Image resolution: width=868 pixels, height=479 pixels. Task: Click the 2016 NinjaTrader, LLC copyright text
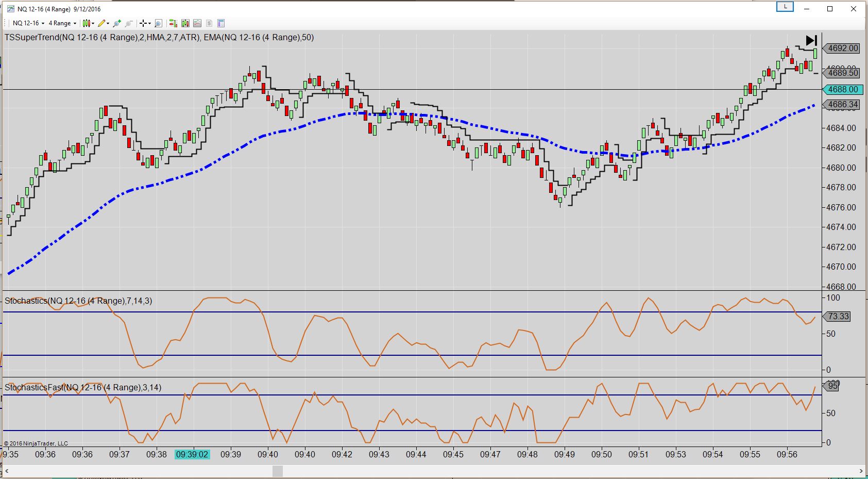[36, 443]
